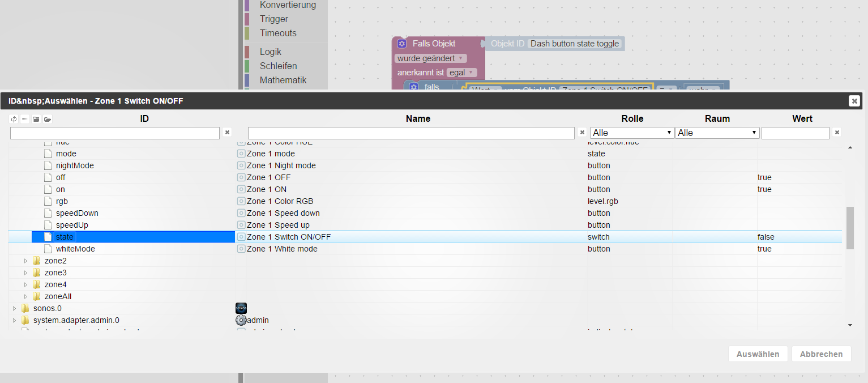Screen dimensions: 868x383
Task: Expand all nodes with open folder icon
Action: pos(48,119)
